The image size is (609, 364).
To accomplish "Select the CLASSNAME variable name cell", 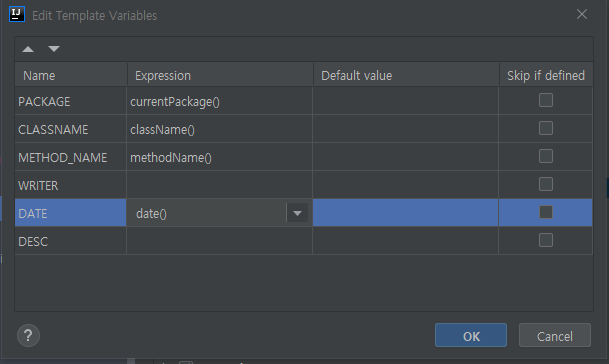I will click(x=70, y=129).
